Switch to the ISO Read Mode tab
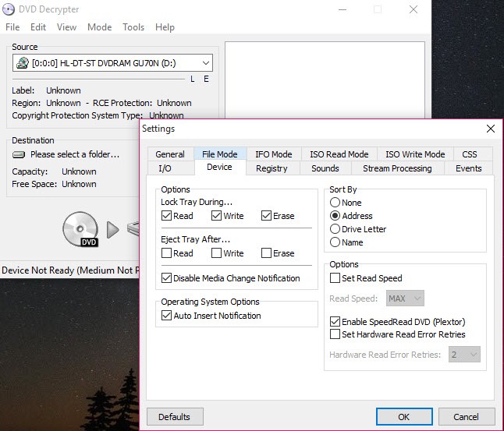The height and width of the screenshot is (431, 504). coord(339,154)
